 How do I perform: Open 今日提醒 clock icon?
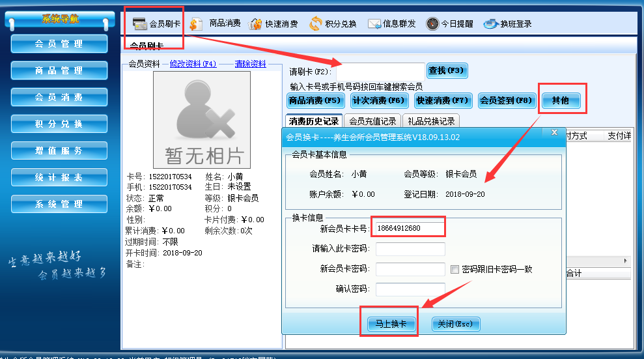point(432,24)
